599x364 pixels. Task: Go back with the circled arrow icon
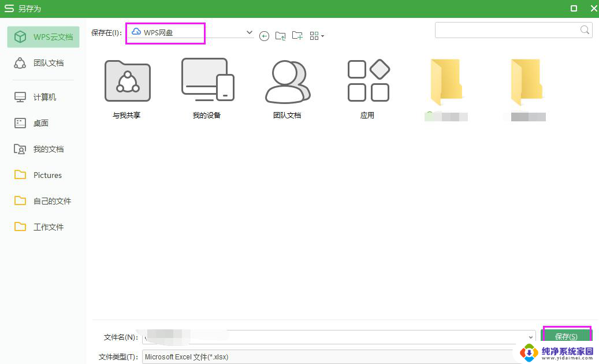(x=264, y=36)
